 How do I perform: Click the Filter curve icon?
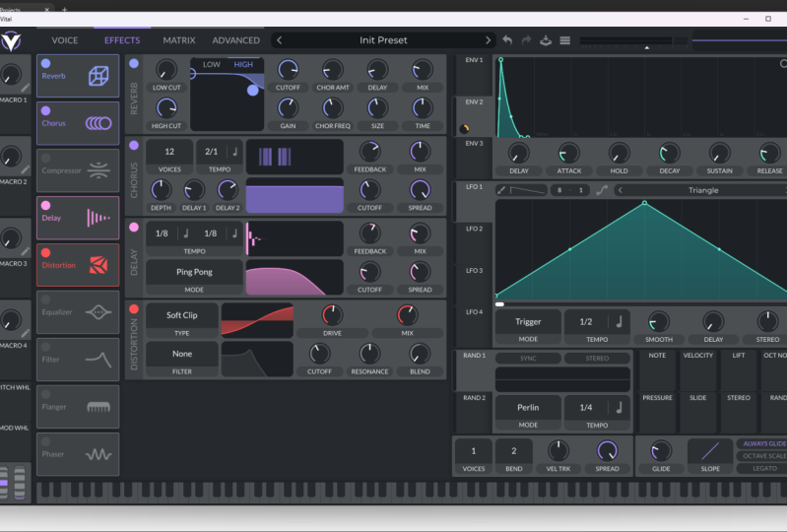click(x=98, y=360)
